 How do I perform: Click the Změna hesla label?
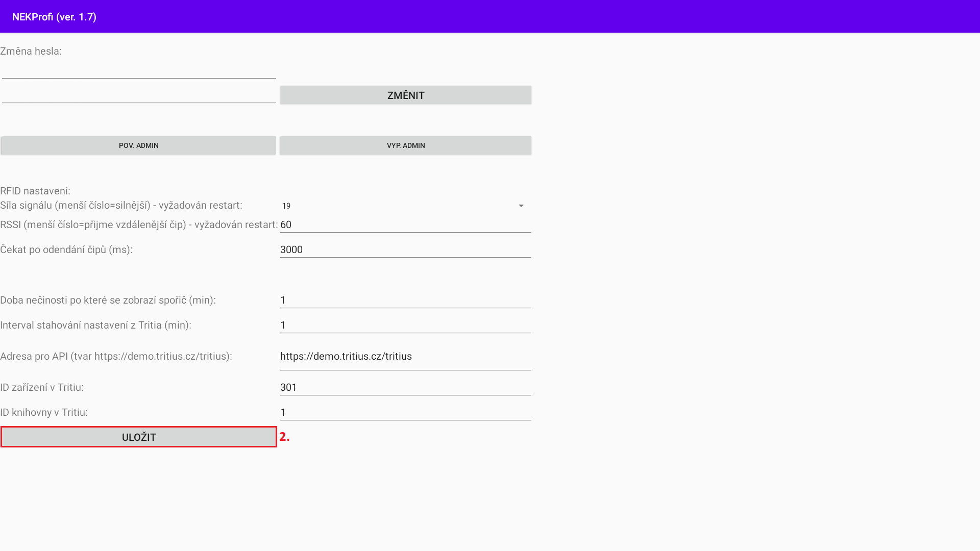[x=31, y=51]
